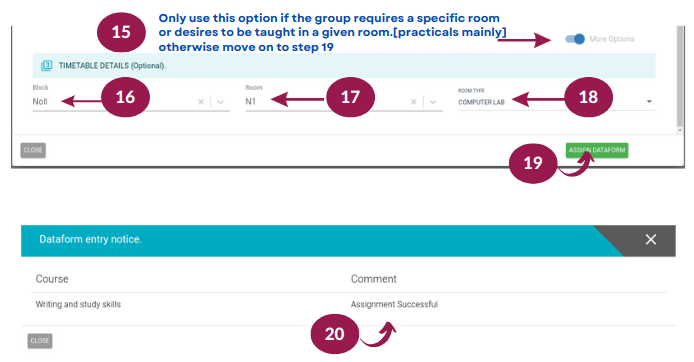Click the Computer Lab room type value
The image size is (694, 362).
(481, 102)
